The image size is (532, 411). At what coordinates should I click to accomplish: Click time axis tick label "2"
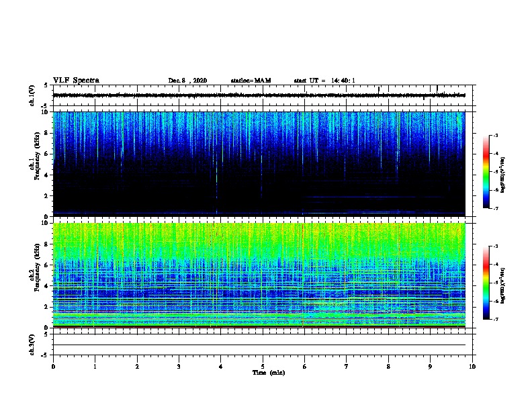point(137,366)
